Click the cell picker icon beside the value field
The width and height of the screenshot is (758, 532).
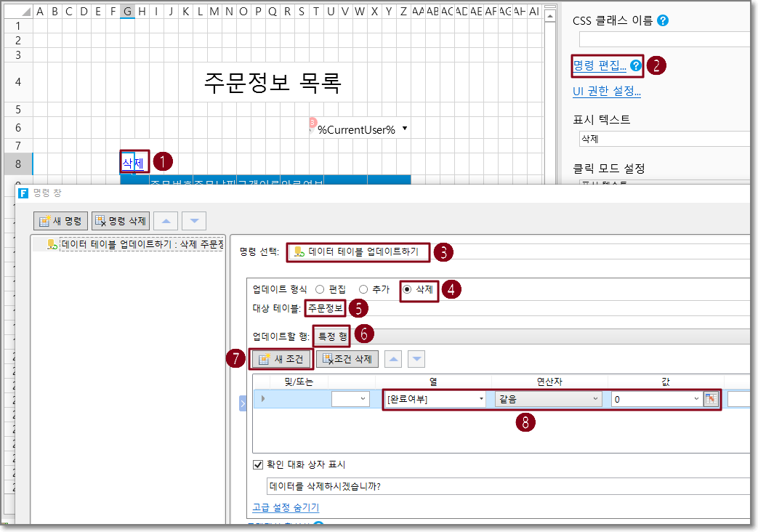(711, 398)
